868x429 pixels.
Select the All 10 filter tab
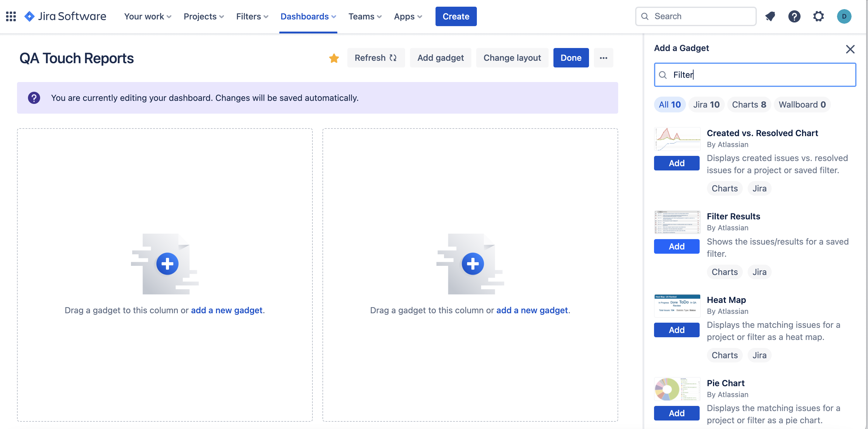pyautogui.click(x=670, y=105)
